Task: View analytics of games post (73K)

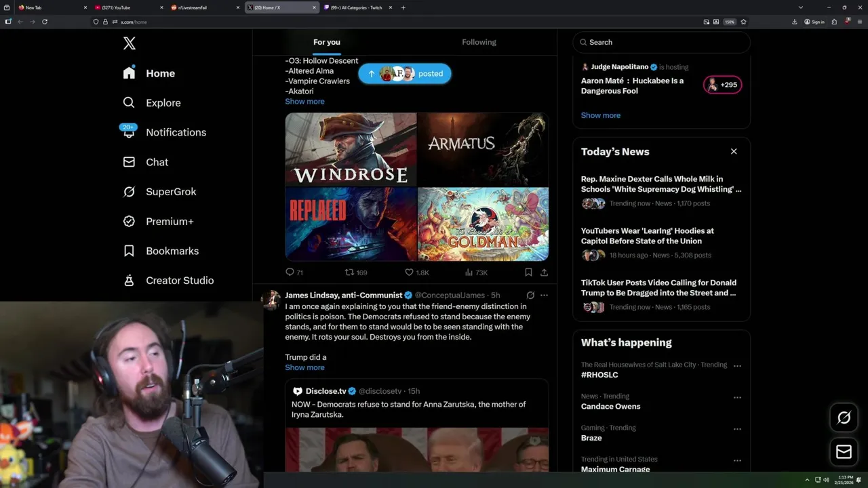Action: (476, 272)
